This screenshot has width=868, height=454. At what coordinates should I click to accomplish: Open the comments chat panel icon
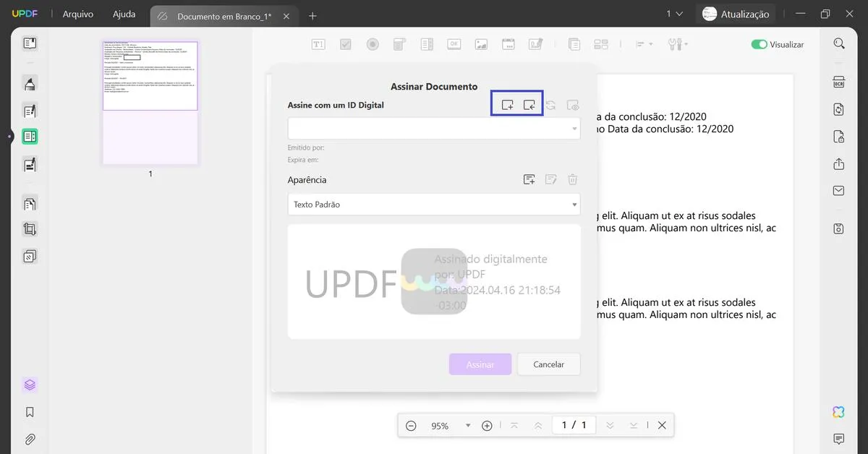[839, 439]
